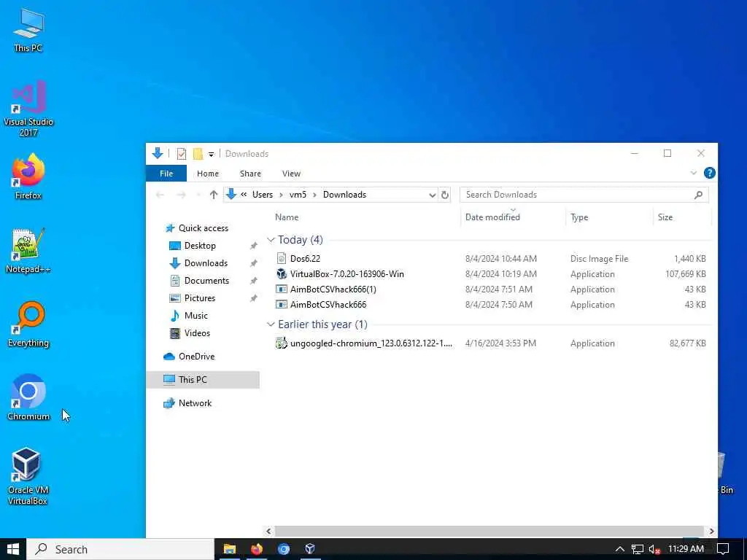Image resolution: width=747 pixels, height=560 pixels.
Task: Click Users in the address breadcrumb
Action: tap(263, 194)
